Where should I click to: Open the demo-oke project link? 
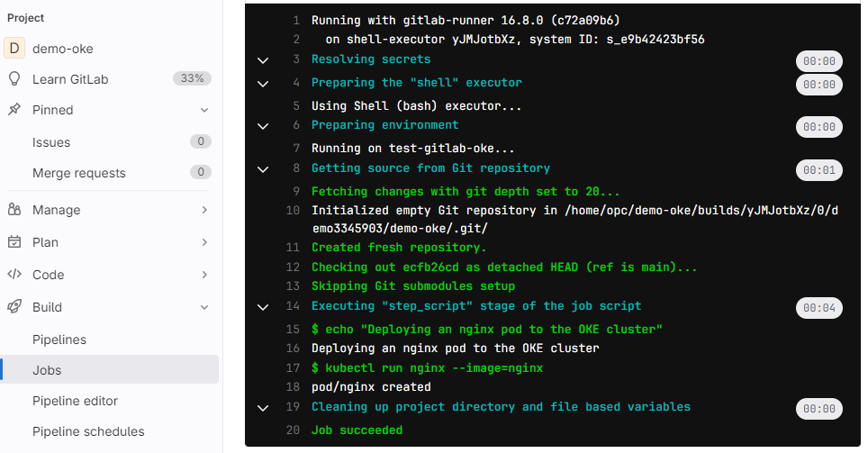point(62,49)
